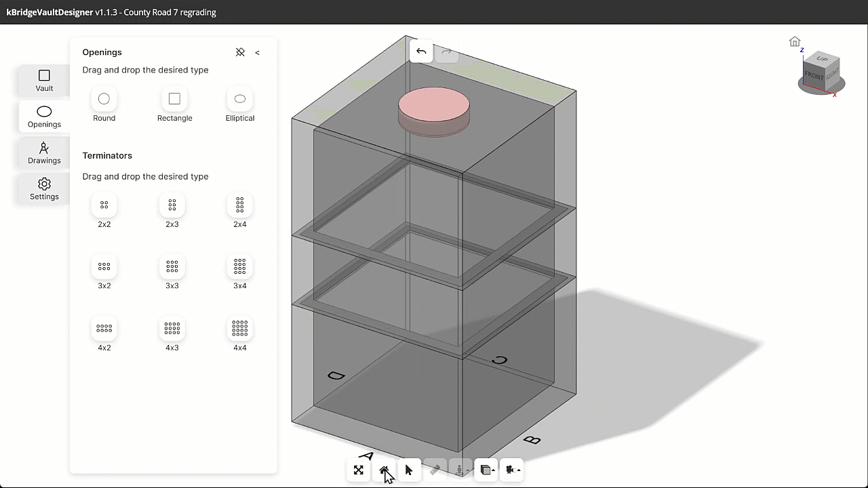The width and height of the screenshot is (868, 488).
Task: Open the Settings section
Action: pos(44,189)
